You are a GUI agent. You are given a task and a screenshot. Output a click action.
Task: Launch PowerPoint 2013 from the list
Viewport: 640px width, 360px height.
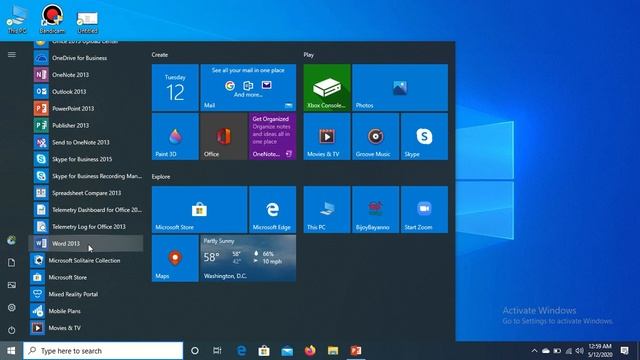(x=86, y=109)
